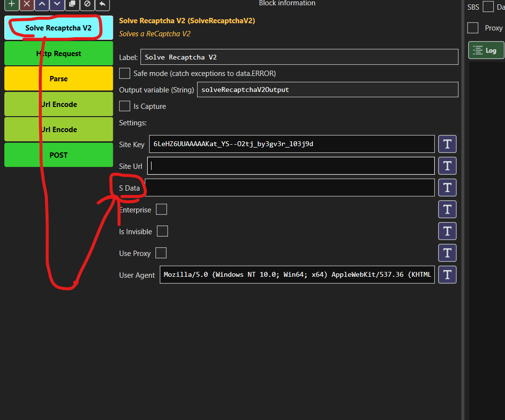The height and width of the screenshot is (420, 505).
Task: Click into the Site Url input field
Action: [291, 166]
